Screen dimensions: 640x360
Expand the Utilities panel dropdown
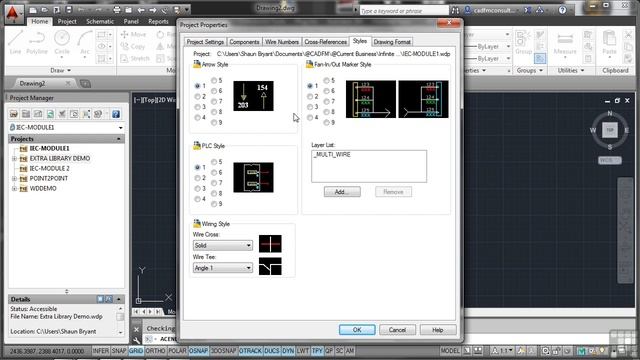(x=571, y=71)
